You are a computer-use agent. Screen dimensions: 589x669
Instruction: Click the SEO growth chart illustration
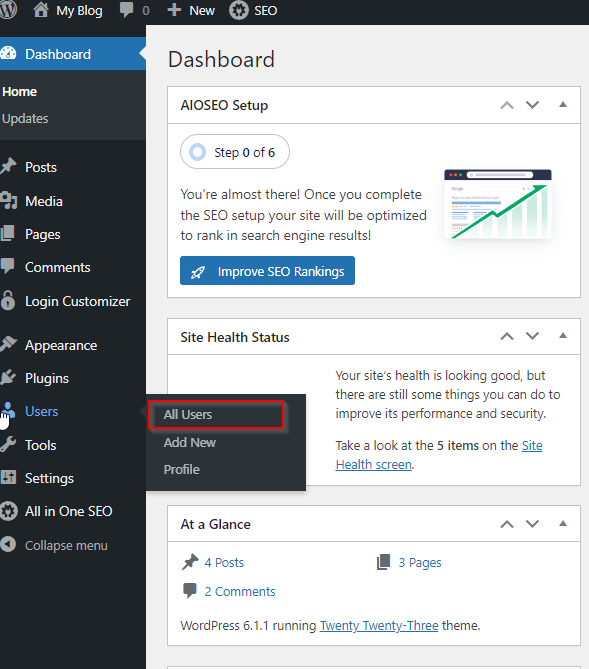(x=498, y=204)
